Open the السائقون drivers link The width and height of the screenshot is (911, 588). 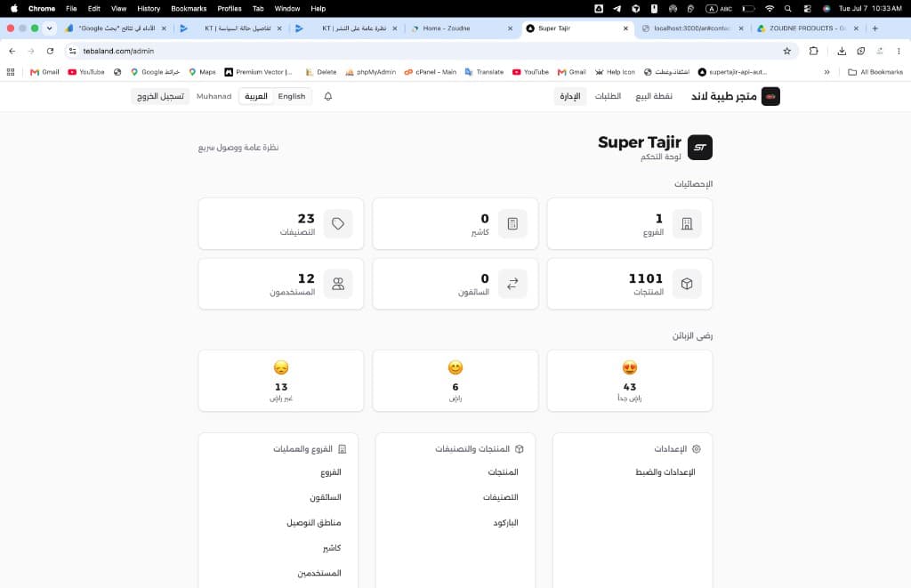click(326, 497)
